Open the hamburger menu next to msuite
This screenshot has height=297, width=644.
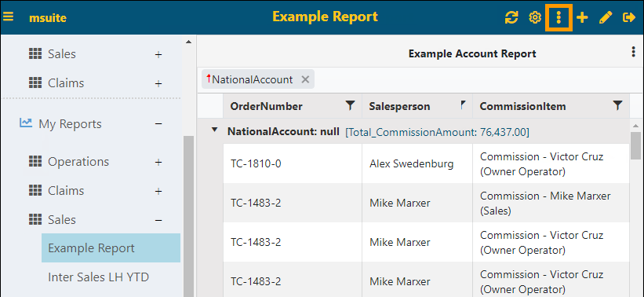click(x=8, y=16)
